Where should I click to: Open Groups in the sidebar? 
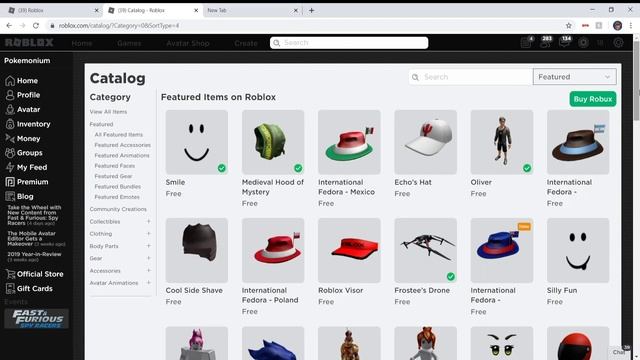pyautogui.click(x=24, y=153)
